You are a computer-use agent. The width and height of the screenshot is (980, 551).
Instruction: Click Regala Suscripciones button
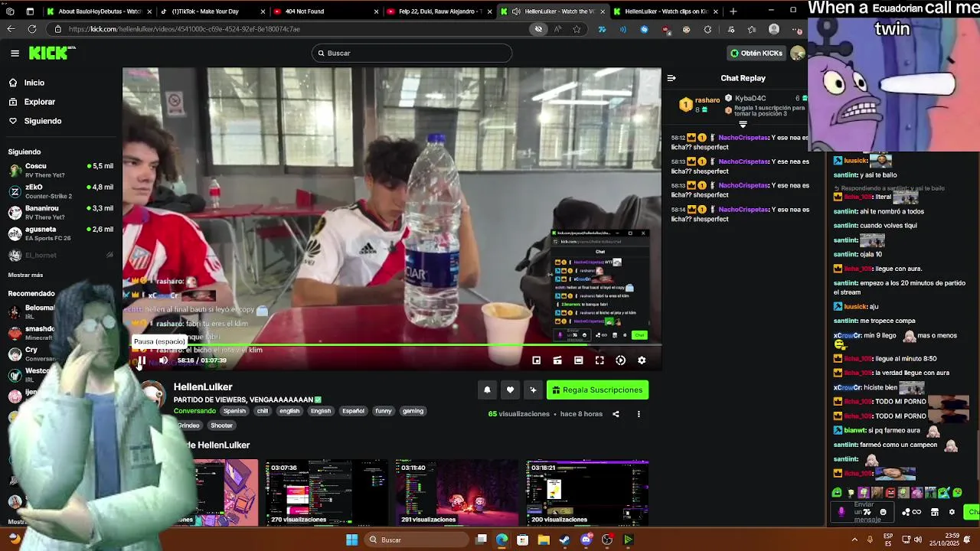click(x=598, y=390)
